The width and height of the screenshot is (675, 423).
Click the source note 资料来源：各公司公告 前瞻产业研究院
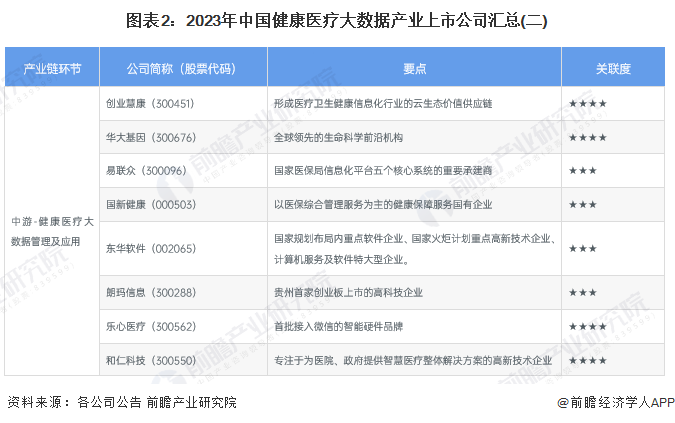point(122,402)
